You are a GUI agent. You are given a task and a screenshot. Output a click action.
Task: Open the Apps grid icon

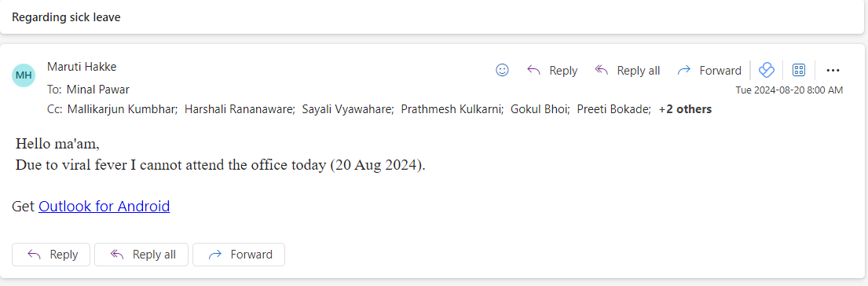799,70
